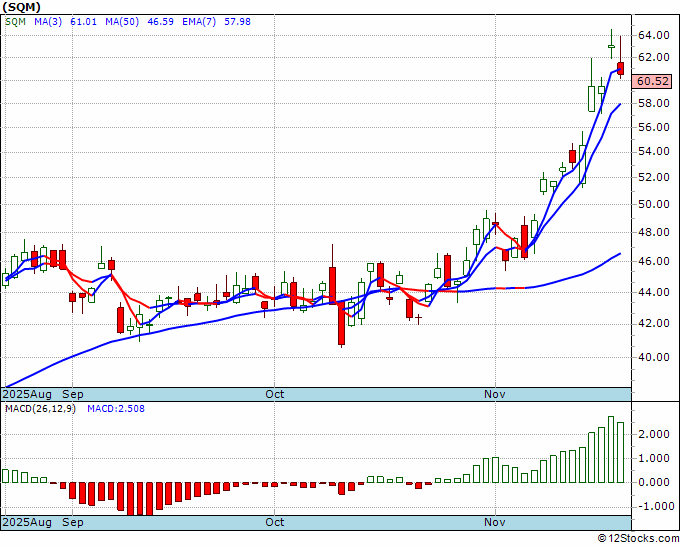Click the EMA(7) legend label
Screen dimensions: 680x546
(x=199, y=22)
